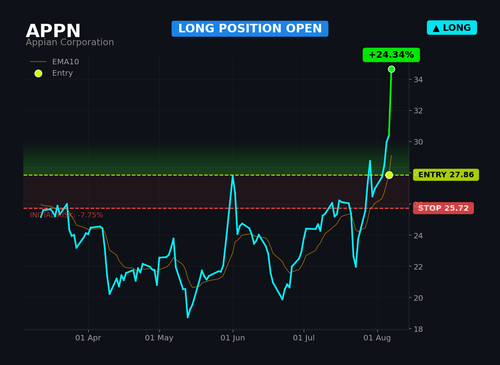
Task: Click the 18 price axis label
Action: coord(418,329)
